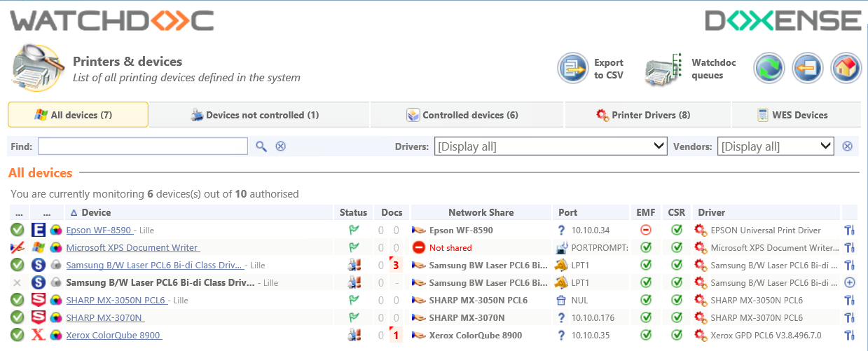
Task: Click the red docs count 3
Action: (396, 265)
